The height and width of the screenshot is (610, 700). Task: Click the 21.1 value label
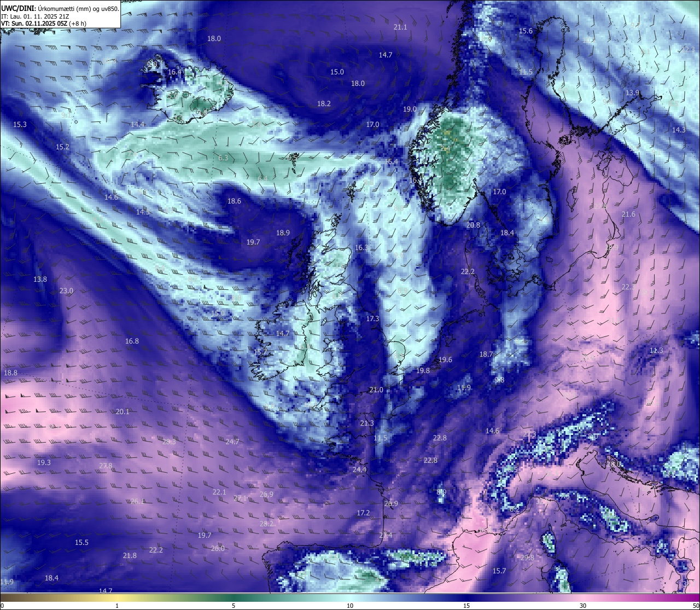[400, 27]
